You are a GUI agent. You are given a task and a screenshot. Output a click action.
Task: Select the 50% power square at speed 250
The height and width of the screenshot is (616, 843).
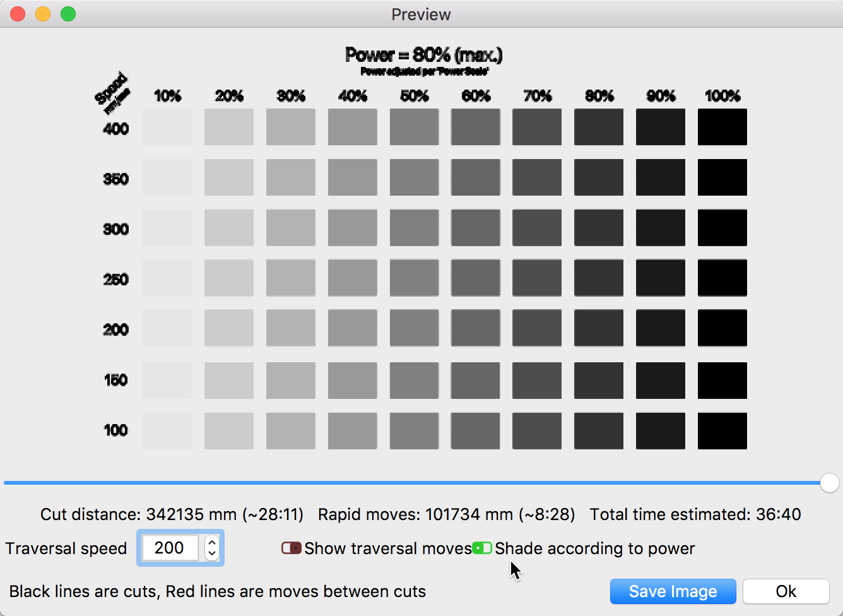414,278
